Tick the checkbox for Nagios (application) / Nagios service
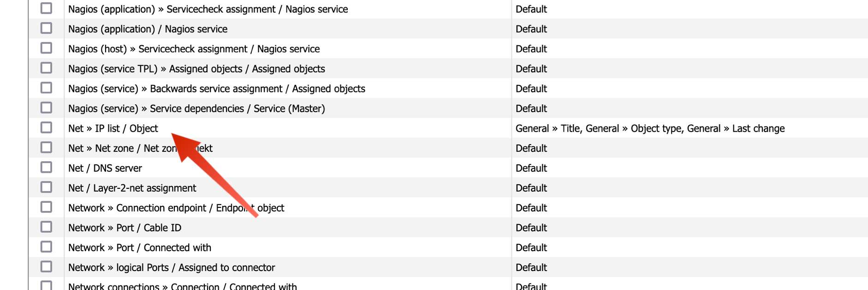 point(46,28)
